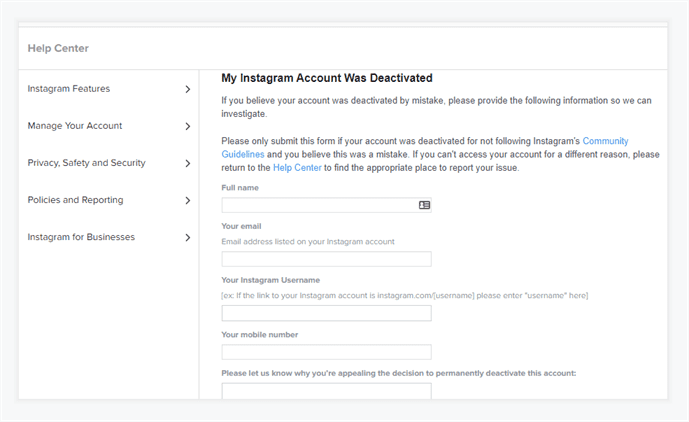Focus the Full name input field
689x422 pixels.
tap(326, 205)
